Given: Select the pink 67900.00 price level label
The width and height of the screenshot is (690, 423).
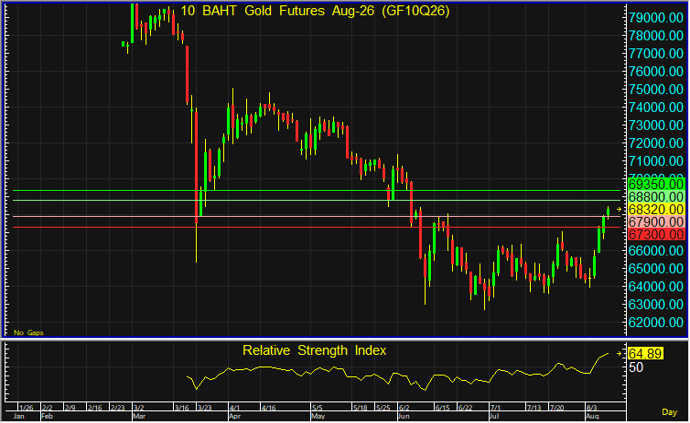Looking at the screenshot, I should 656,222.
